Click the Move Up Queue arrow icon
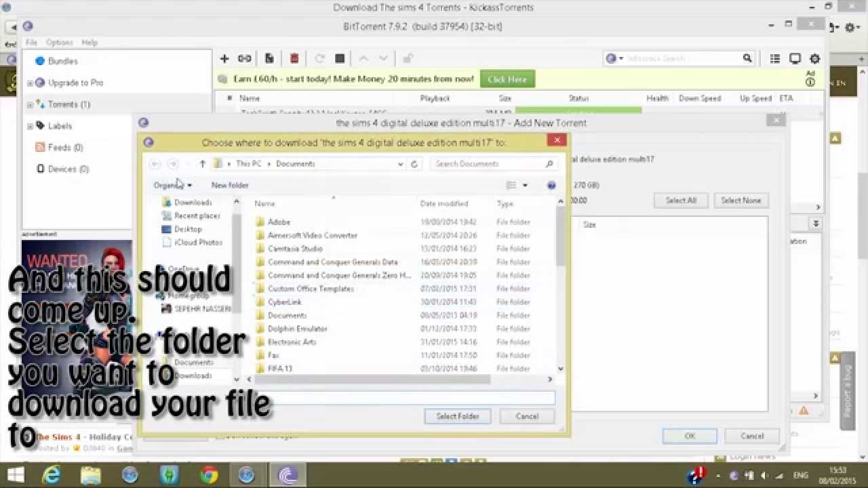Screen dimensions: 868x488 point(363,58)
